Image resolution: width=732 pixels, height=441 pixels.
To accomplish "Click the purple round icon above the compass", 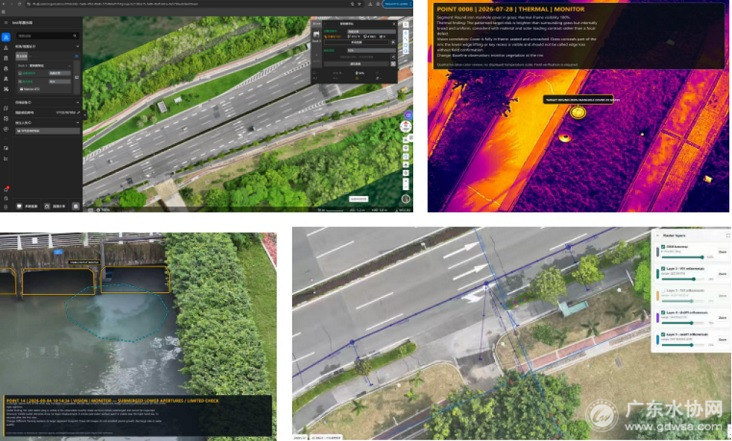I will point(408,115).
